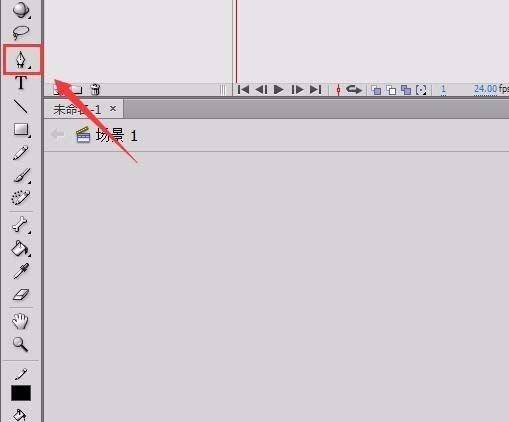Play the timeline animation

coord(278,90)
